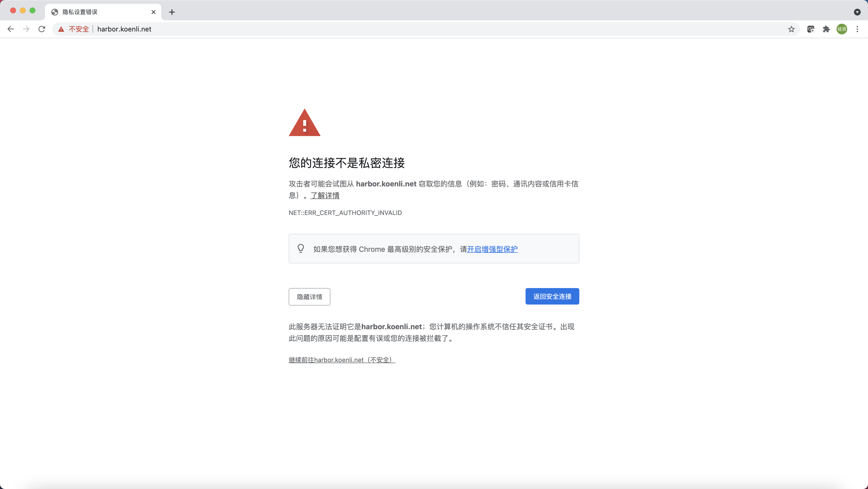Click the 隐藏详情 button
Viewport: 868px width, 489px height.
[x=309, y=297]
